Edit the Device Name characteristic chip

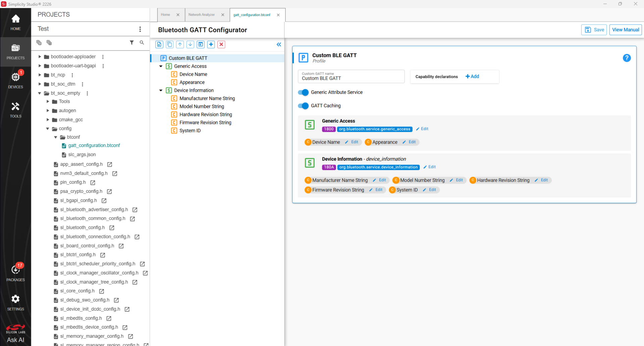coord(352,142)
